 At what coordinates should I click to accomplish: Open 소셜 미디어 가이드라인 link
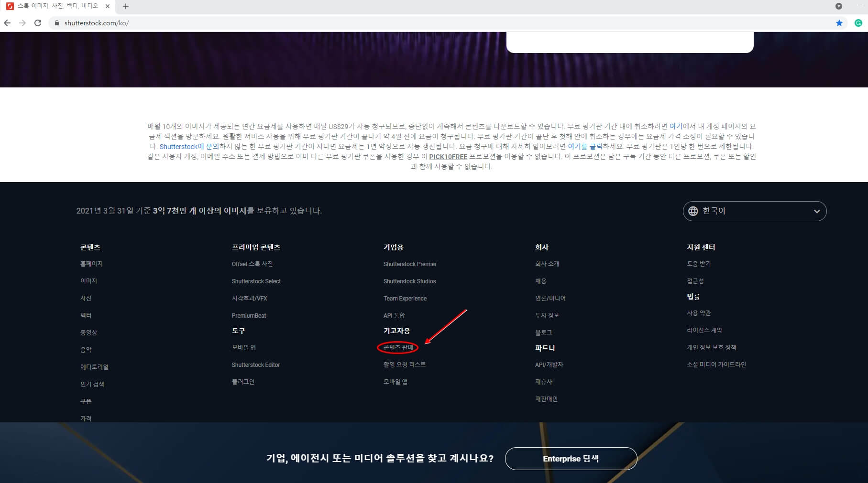[x=716, y=365]
